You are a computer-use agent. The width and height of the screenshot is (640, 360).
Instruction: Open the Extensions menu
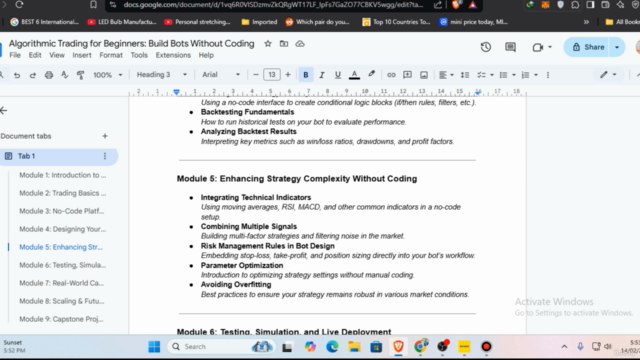click(x=173, y=55)
